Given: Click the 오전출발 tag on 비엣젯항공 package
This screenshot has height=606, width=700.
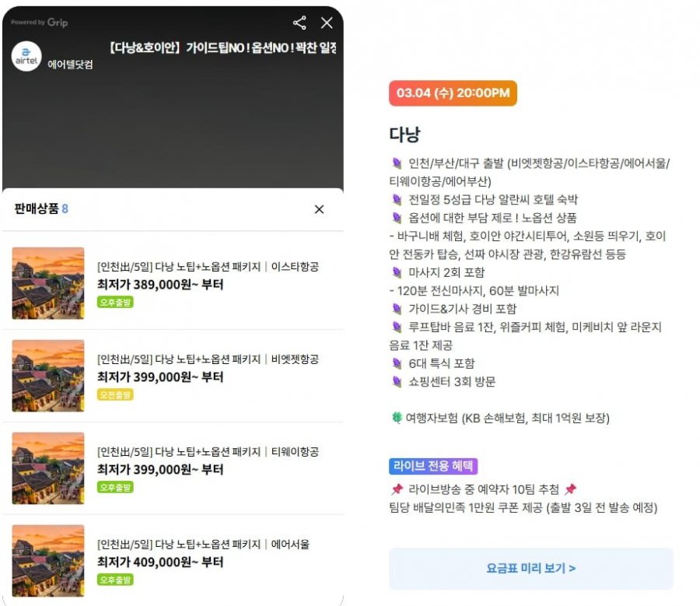Looking at the screenshot, I should pyautogui.click(x=115, y=394).
